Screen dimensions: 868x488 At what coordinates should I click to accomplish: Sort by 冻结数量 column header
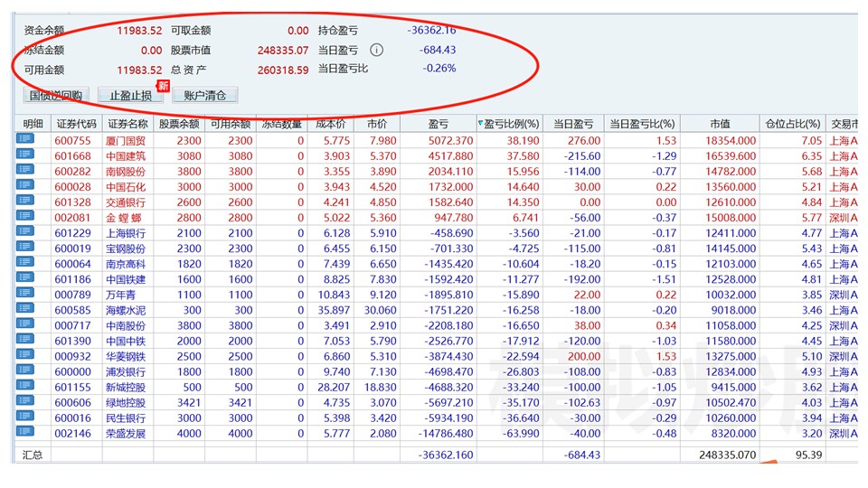[282, 124]
